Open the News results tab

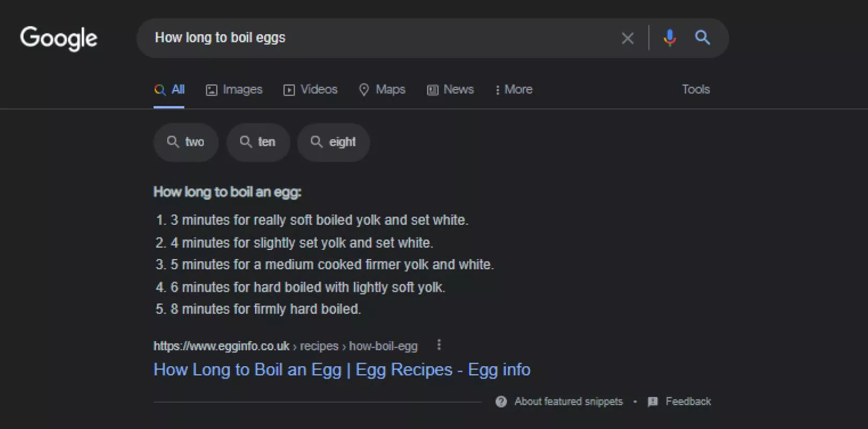(451, 90)
